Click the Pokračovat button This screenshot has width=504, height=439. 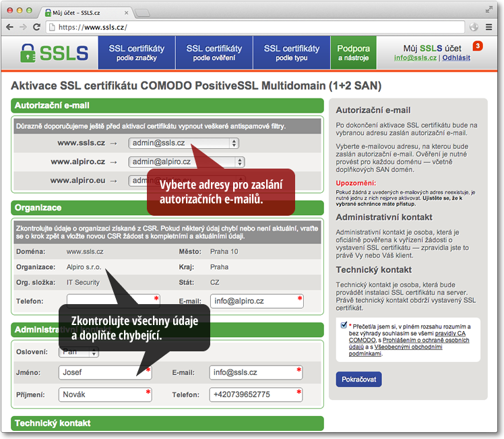[x=358, y=379]
